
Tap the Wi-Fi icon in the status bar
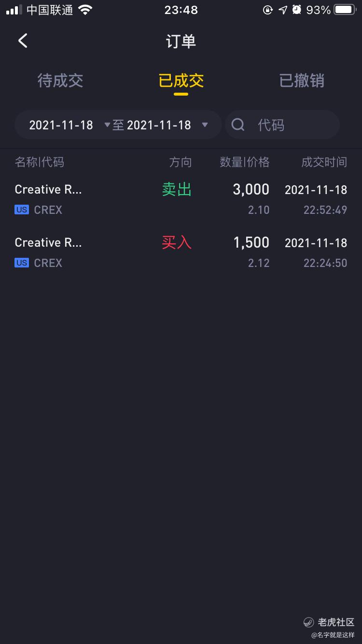tap(85, 10)
